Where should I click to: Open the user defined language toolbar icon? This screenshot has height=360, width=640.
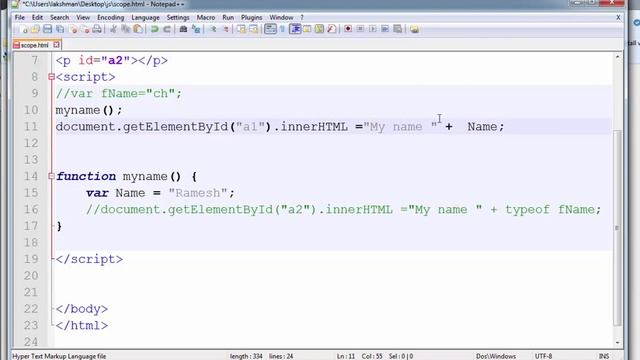[307, 29]
